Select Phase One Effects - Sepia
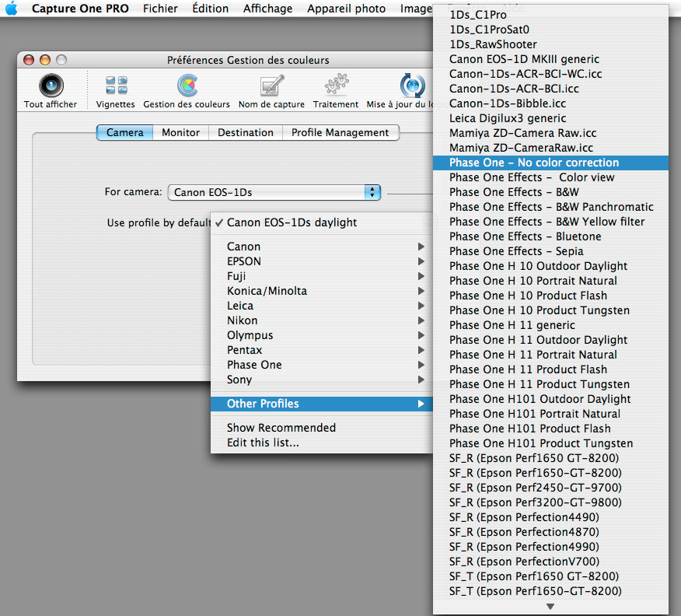The height and width of the screenshot is (616, 681). tap(550, 251)
